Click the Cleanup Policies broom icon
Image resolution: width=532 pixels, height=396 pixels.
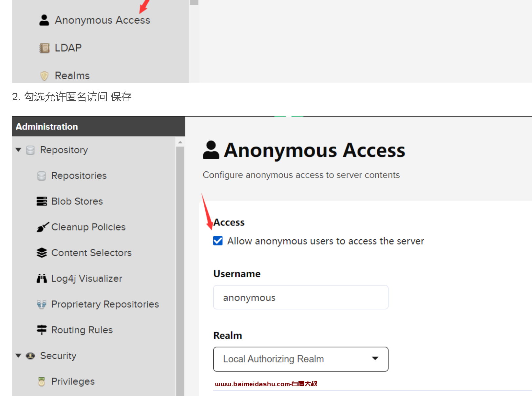[x=43, y=227]
